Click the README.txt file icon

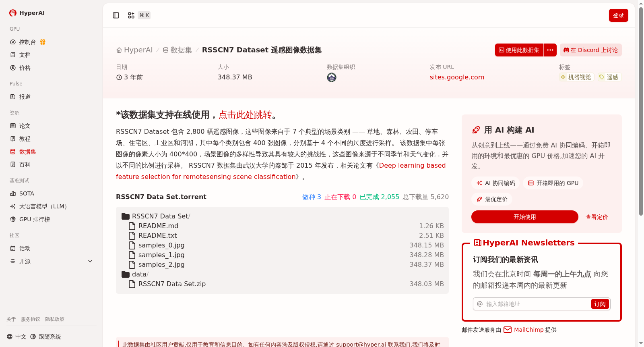pos(132,235)
